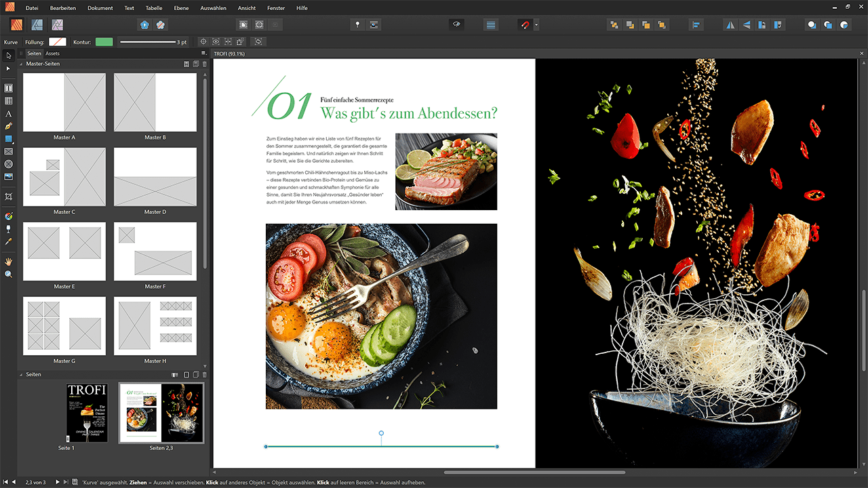868x488 pixels.
Task: Toggle hide selection eye in context toolbar
Action: pyautogui.click(x=216, y=41)
